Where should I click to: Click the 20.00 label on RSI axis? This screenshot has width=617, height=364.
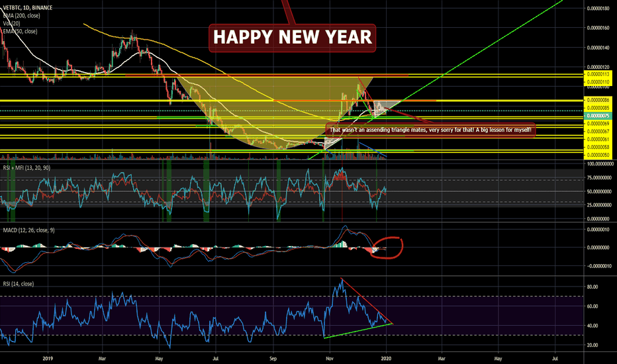pos(593,345)
